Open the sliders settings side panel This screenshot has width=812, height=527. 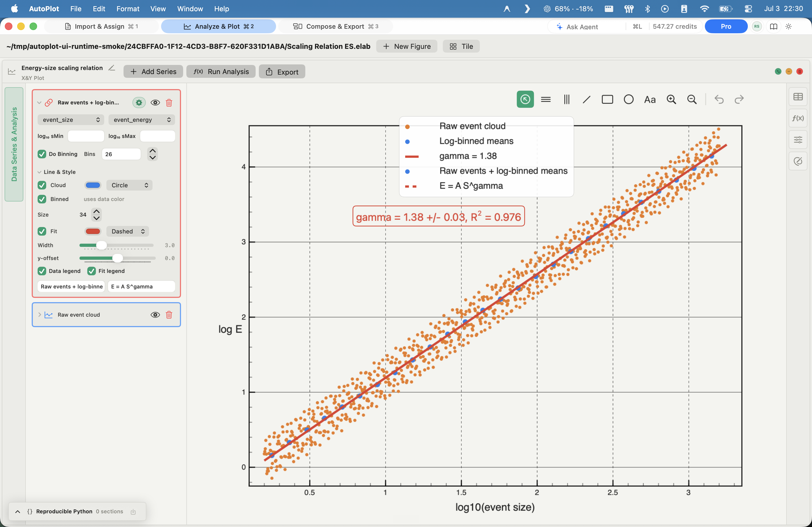click(798, 140)
